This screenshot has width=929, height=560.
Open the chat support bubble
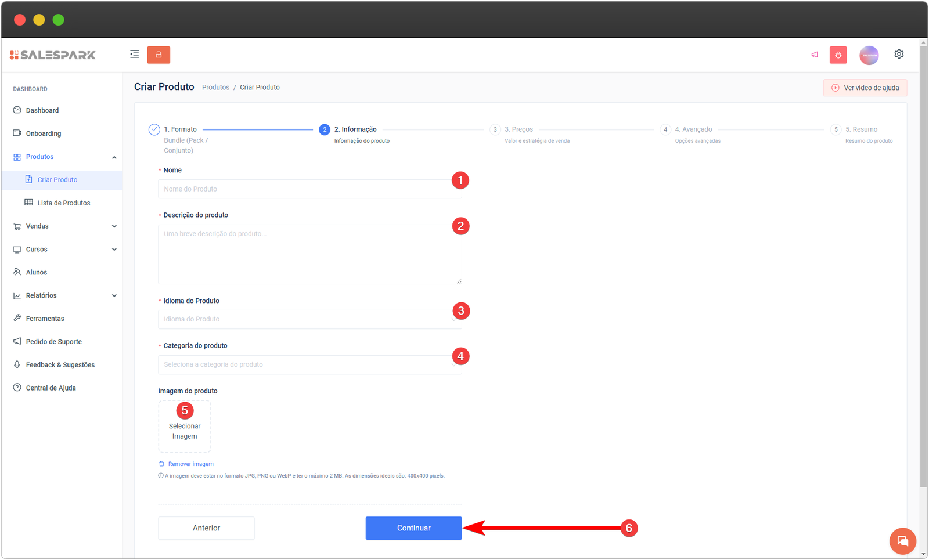tap(902, 541)
